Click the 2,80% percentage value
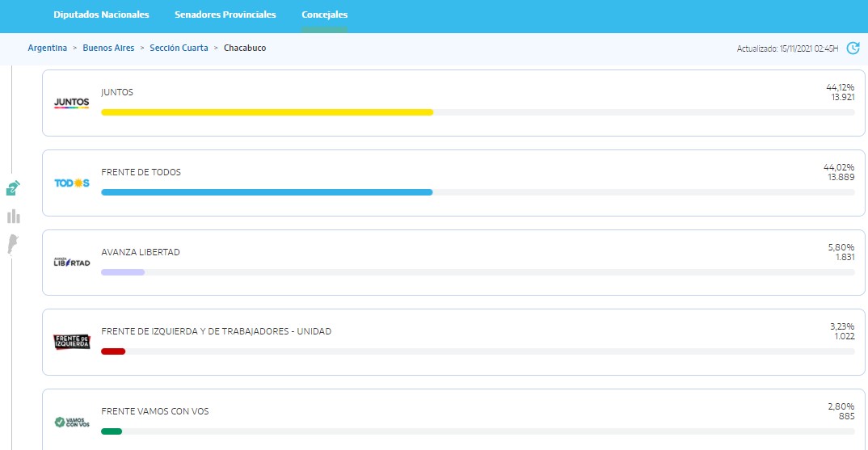Viewport: 868px width, 450px height. click(841, 407)
